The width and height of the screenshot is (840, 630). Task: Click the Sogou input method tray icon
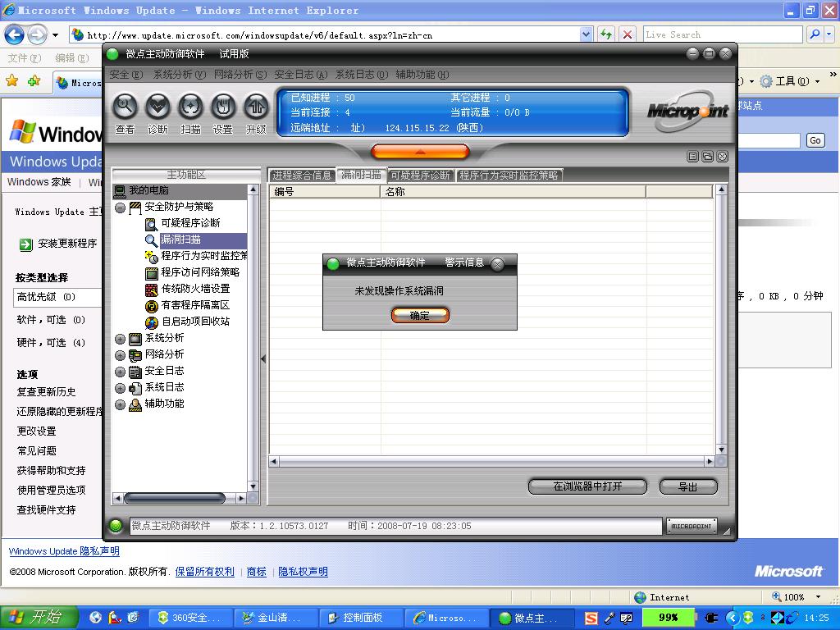pyautogui.click(x=591, y=619)
